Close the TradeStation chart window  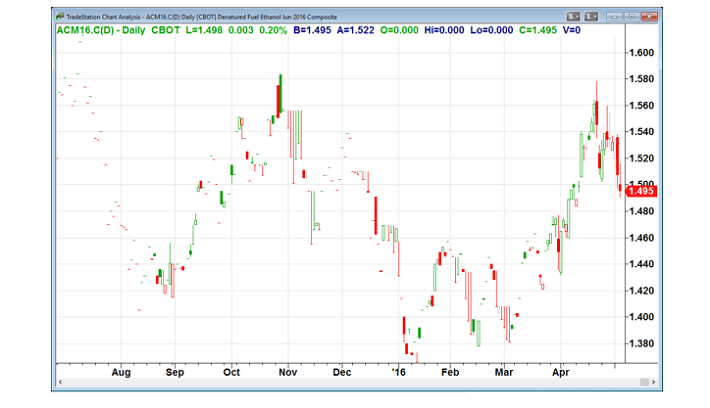pos(649,17)
